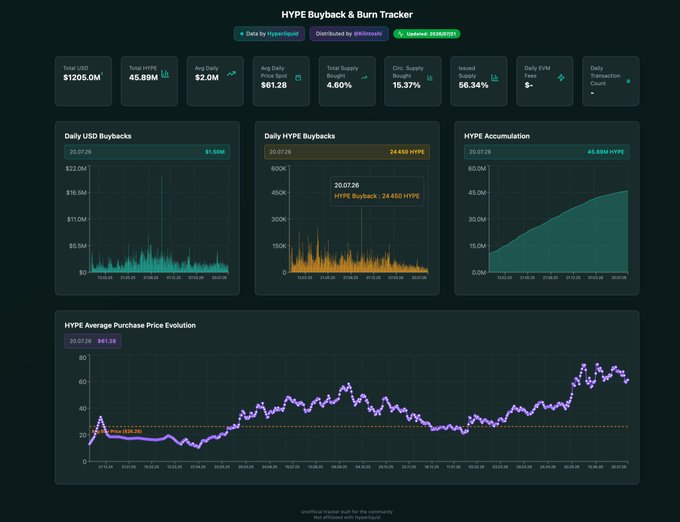Click the calendar icon in Avg Daily Price Spot card
Viewport: 680px width, 522px height.
[298, 78]
